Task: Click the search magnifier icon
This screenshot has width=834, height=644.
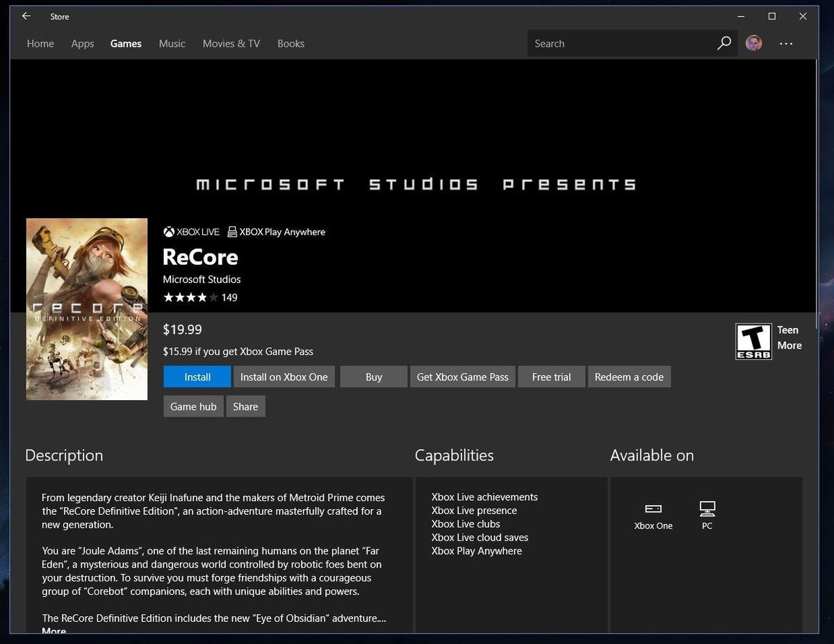Action: (x=724, y=43)
